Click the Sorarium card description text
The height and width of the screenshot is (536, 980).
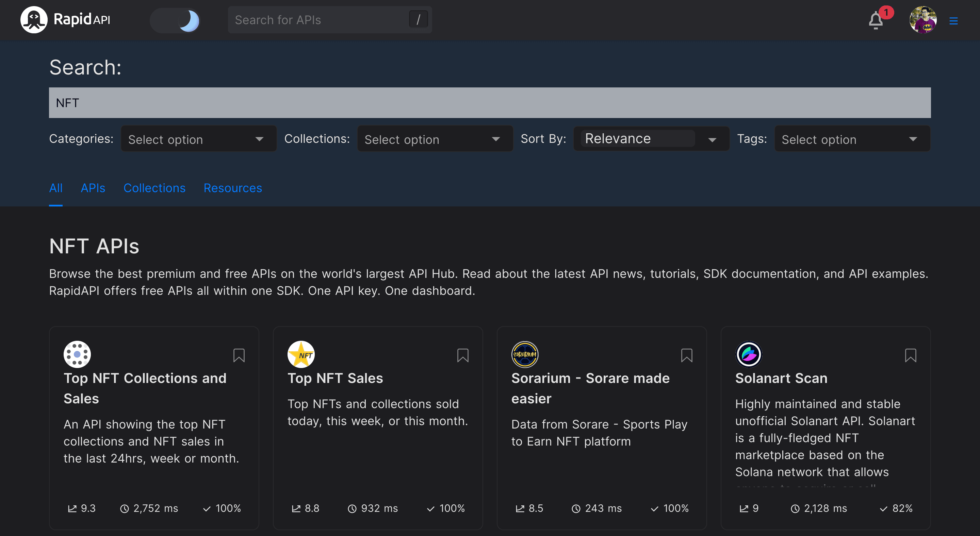click(x=599, y=433)
